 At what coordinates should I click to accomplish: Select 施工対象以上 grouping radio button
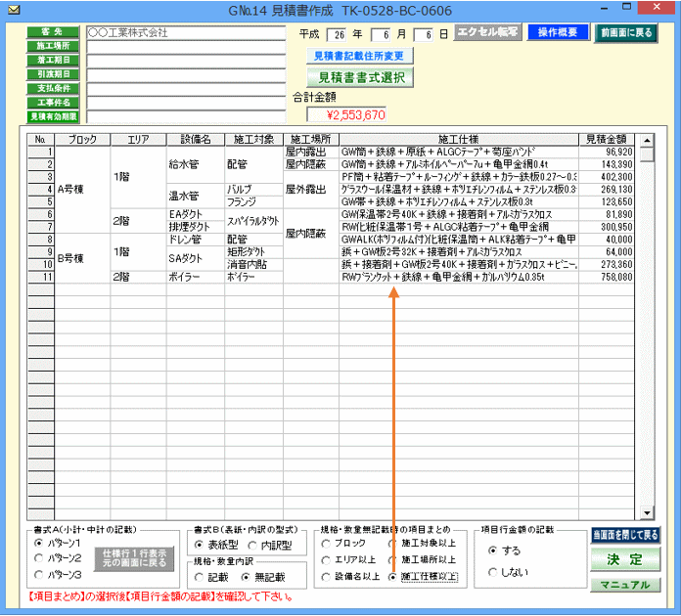(x=392, y=544)
